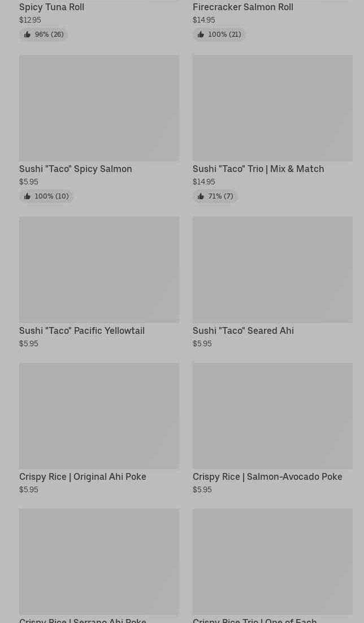Open Sushi "Taco" Spicy Salmon image

(99, 108)
